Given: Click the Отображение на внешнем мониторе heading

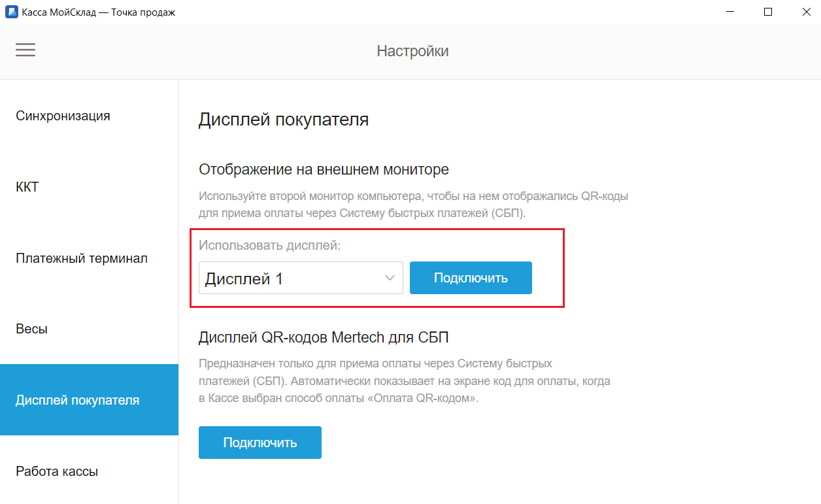Looking at the screenshot, I should point(323,169).
